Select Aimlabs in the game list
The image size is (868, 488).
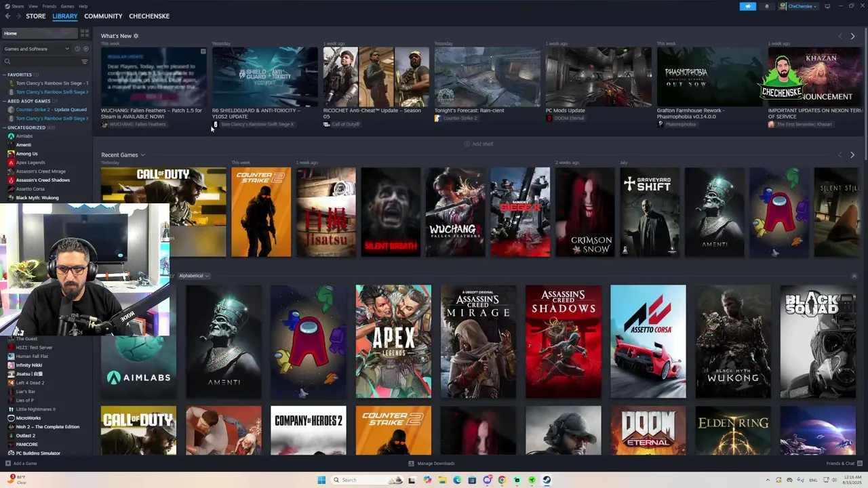click(24, 136)
